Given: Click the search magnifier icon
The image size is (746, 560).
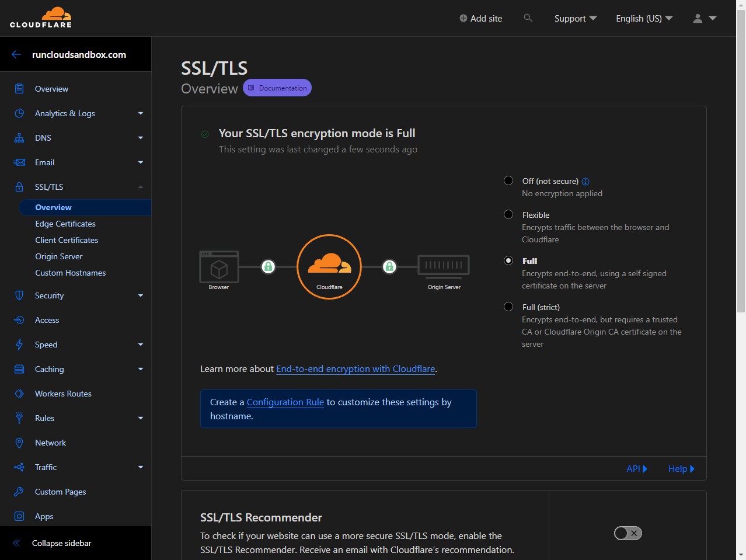Looking at the screenshot, I should [x=528, y=18].
